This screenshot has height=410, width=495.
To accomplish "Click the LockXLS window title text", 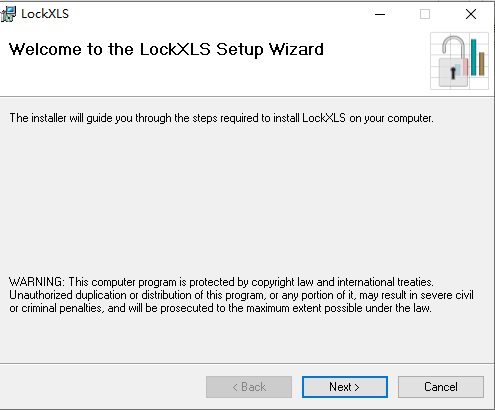I will [45, 14].
